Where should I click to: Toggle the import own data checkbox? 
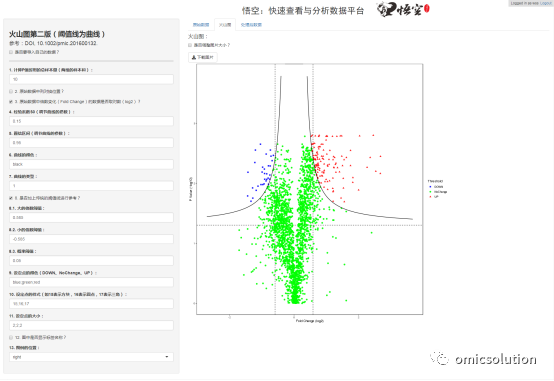(11, 52)
